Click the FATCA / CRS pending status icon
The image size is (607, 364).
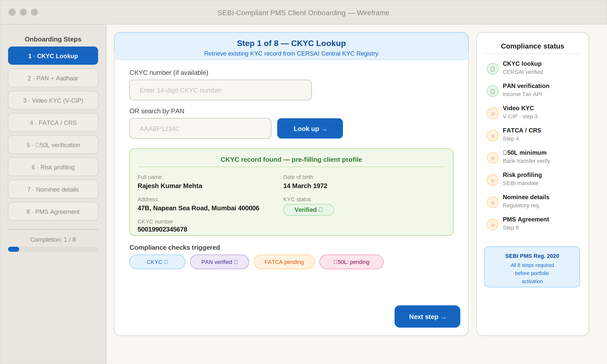coord(492,135)
